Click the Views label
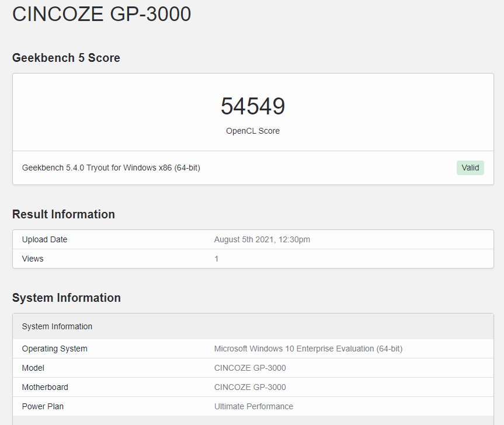The width and height of the screenshot is (504, 425). pos(33,259)
